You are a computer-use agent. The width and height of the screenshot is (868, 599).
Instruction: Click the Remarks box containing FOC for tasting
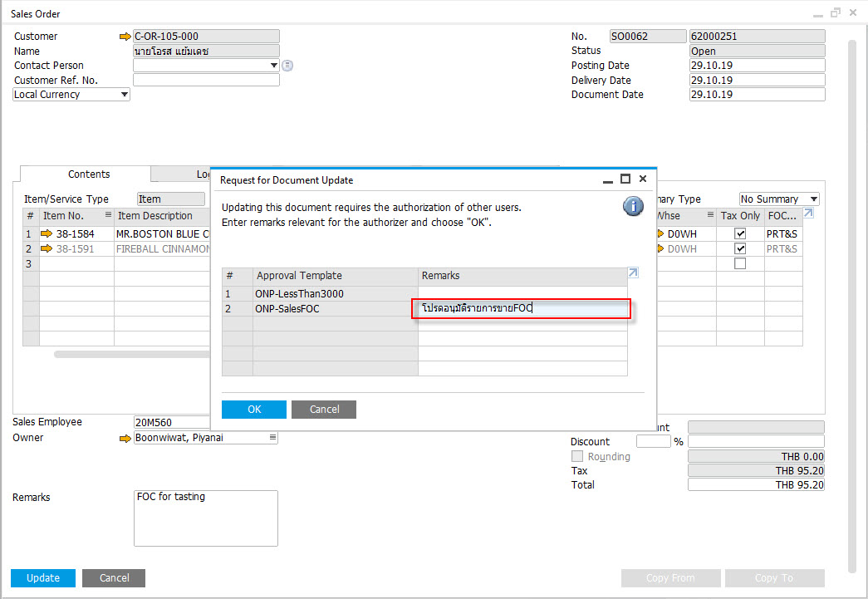click(206, 518)
